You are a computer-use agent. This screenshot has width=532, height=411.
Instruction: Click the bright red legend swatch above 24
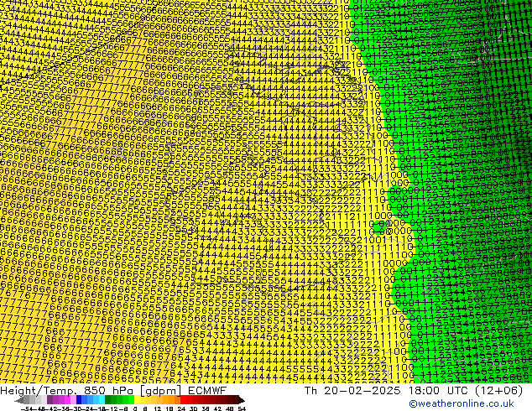click(x=183, y=400)
